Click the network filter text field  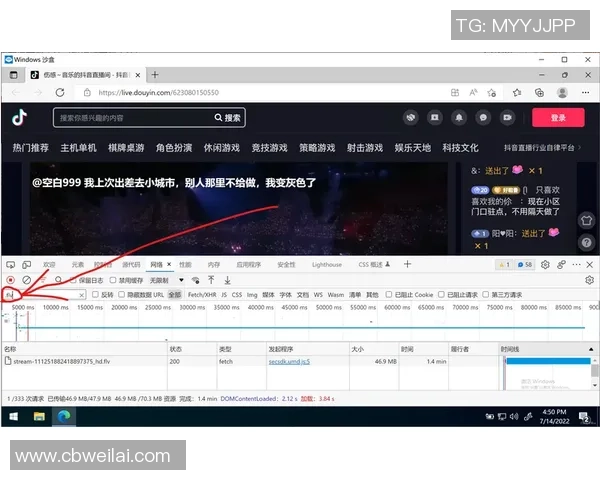point(44,295)
